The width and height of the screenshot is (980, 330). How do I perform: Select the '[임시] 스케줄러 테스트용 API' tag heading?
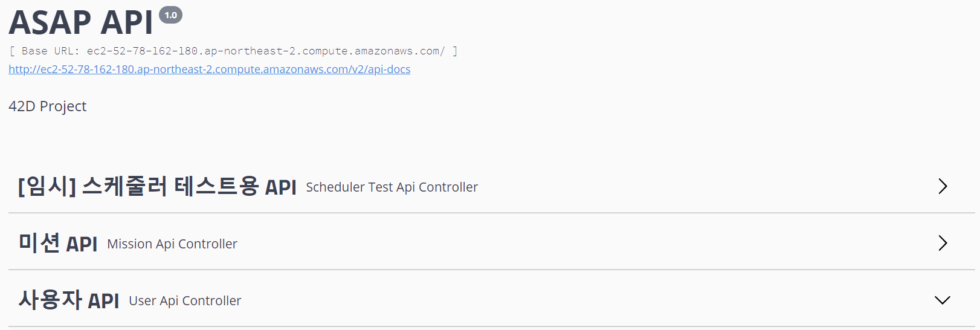coord(157,186)
